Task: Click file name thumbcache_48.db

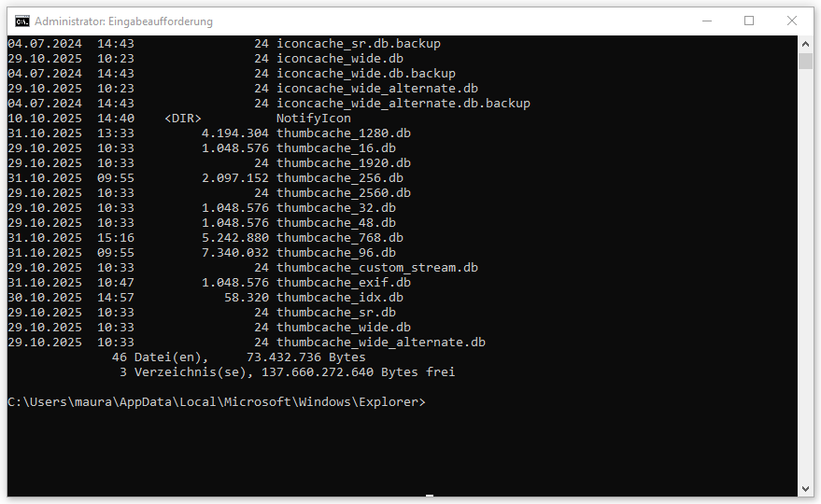Action: 336,222
